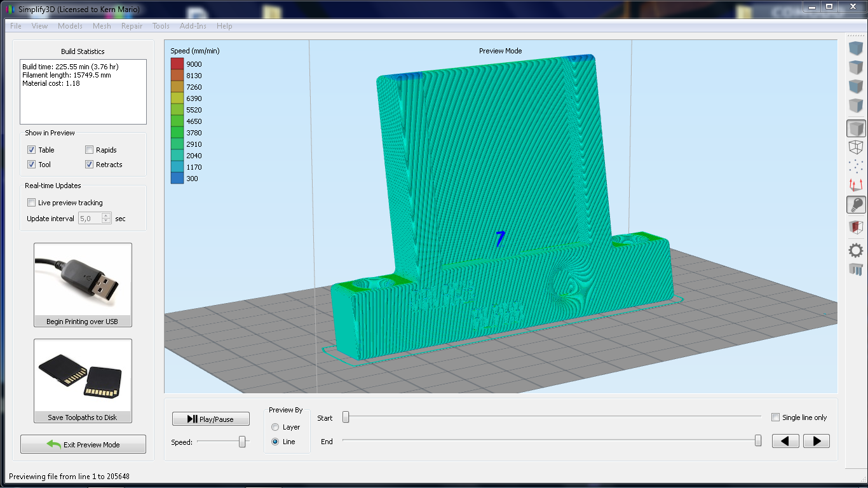Viewport: 868px width, 488px height.
Task: Click the Update interval input field
Action: point(90,219)
